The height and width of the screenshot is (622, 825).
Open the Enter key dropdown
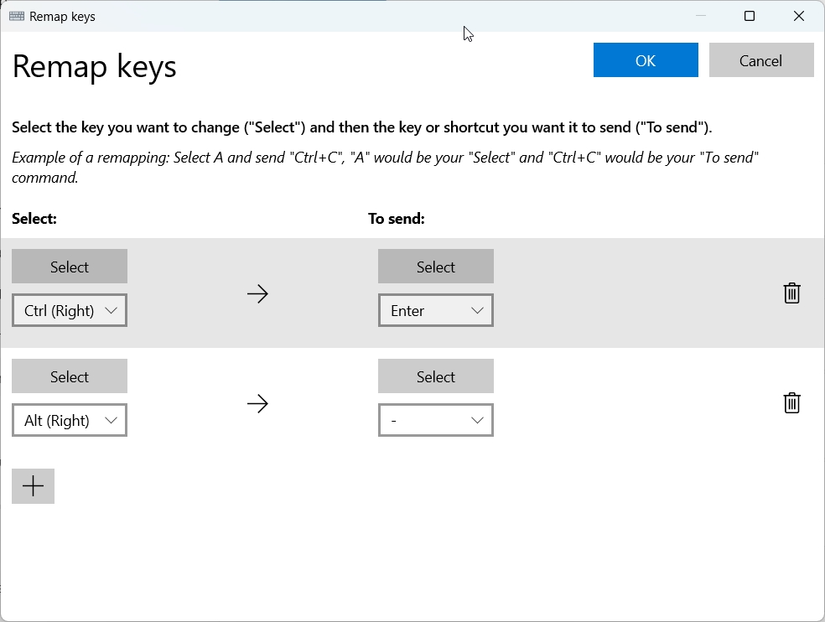pyautogui.click(x=435, y=310)
